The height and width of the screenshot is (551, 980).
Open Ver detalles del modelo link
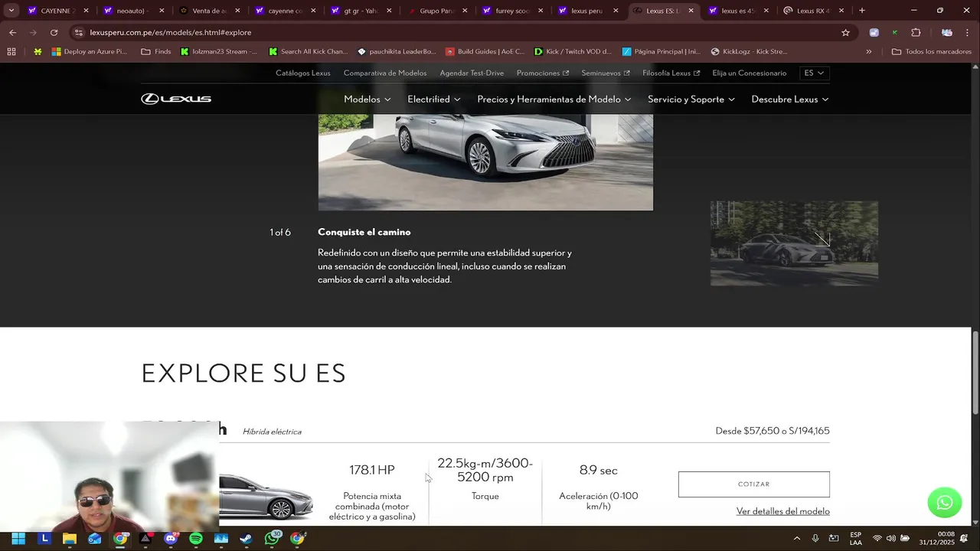tap(783, 511)
